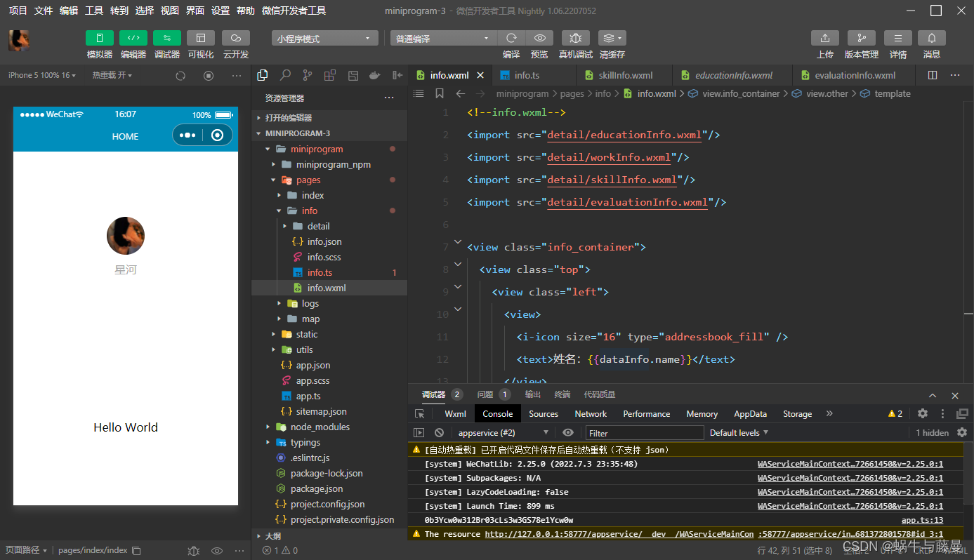Open 云开发 cloud development

click(236, 38)
